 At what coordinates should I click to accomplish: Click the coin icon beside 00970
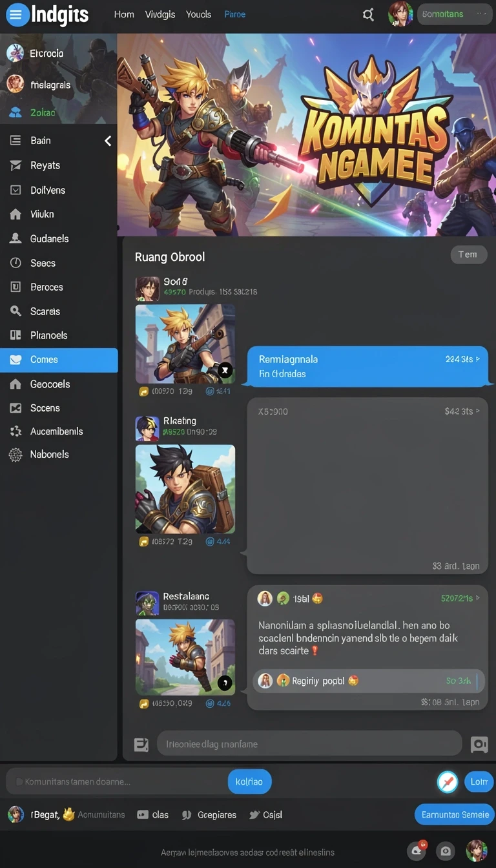coord(144,391)
